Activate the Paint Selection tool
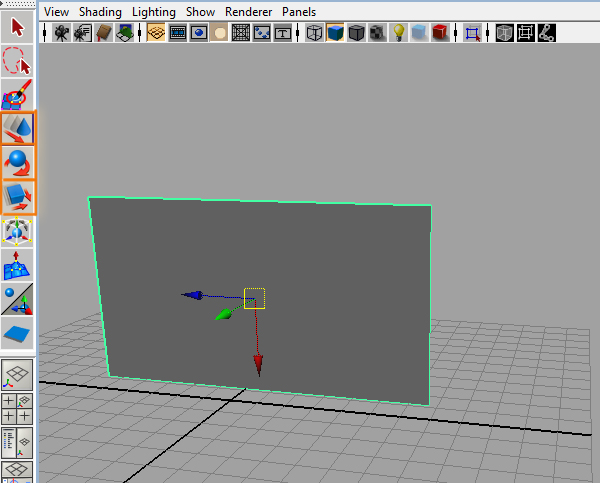This screenshot has width=600, height=483. pos(17,95)
